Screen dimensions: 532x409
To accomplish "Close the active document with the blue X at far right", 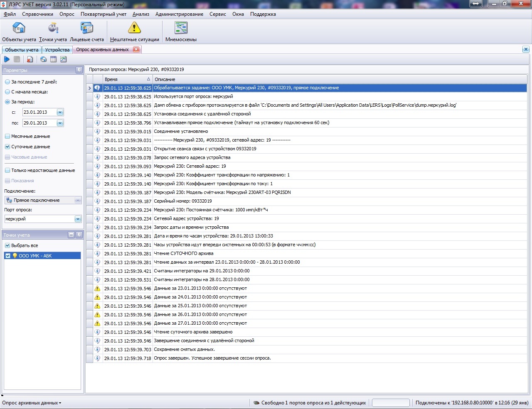I will pyautogui.click(x=526, y=49).
